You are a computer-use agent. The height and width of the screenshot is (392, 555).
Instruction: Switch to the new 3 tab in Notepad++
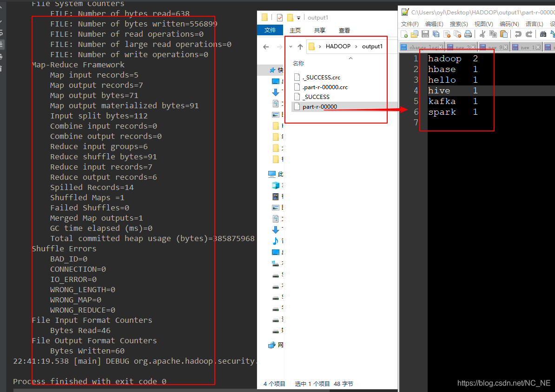click(x=462, y=47)
